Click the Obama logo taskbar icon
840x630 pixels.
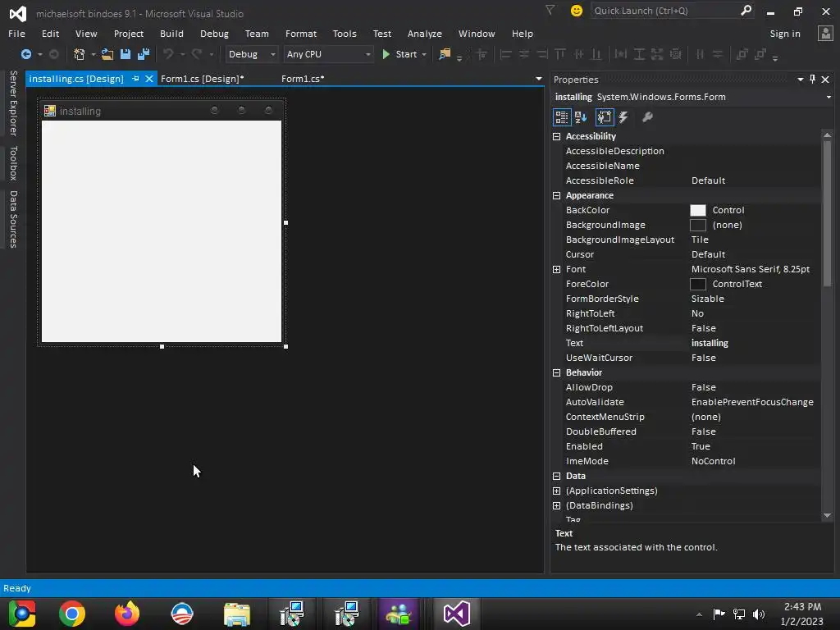pyautogui.click(x=182, y=614)
